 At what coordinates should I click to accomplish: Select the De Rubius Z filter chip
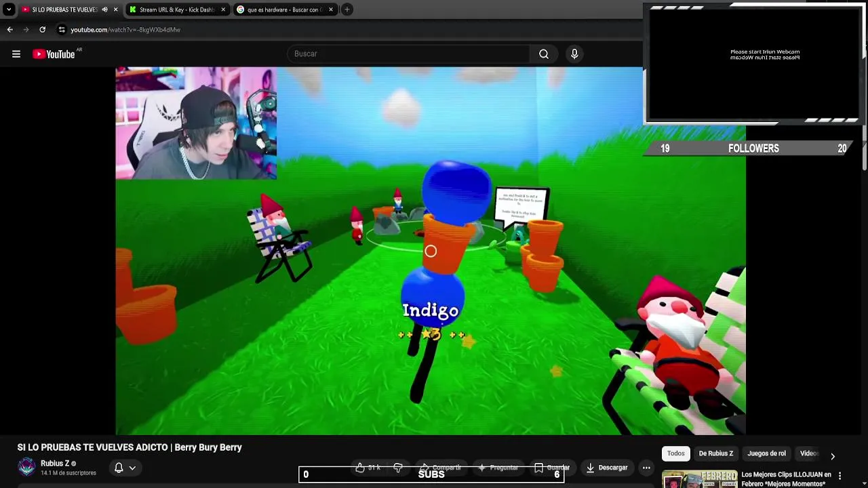click(x=716, y=453)
